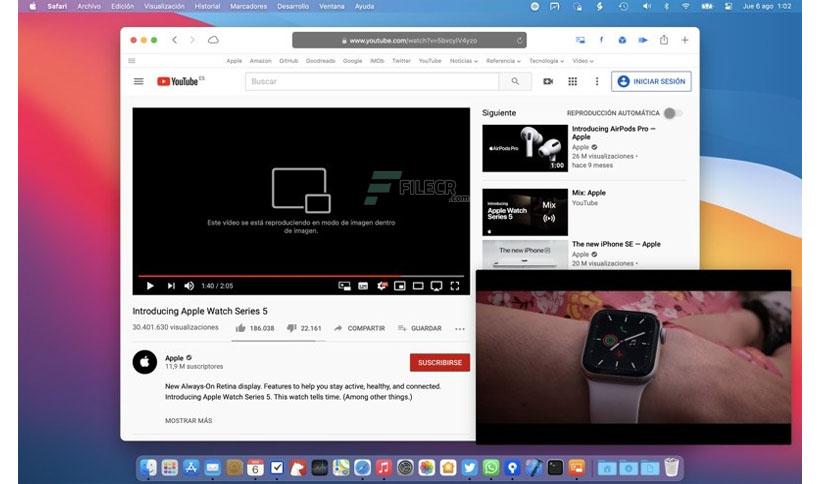Open the Marcadores menu
The height and width of the screenshot is (484, 836).
tap(248, 6)
